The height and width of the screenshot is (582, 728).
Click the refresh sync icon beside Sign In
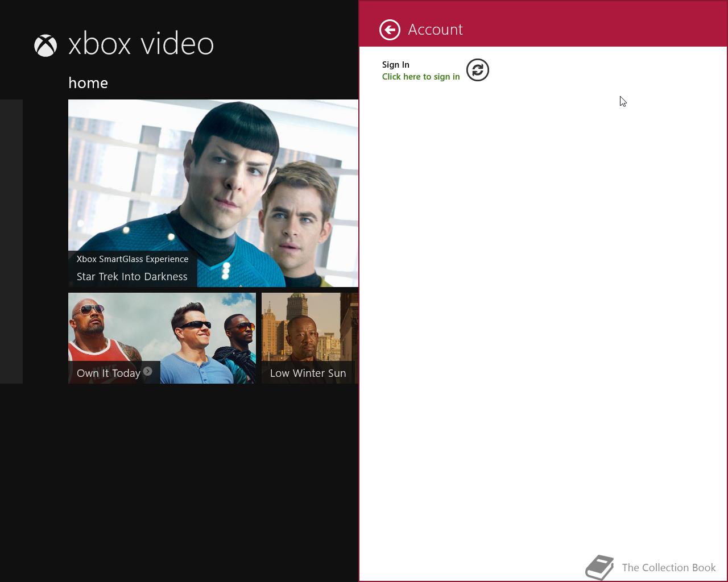[478, 70]
